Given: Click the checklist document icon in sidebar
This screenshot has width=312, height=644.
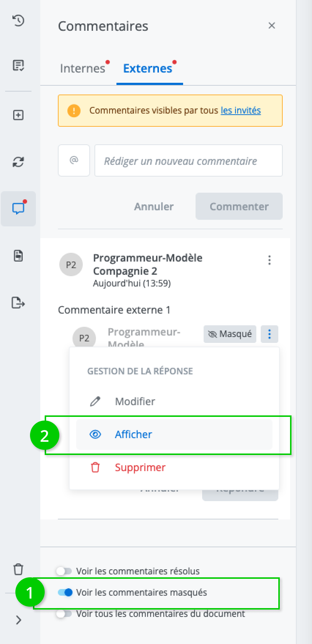Looking at the screenshot, I should (x=18, y=66).
